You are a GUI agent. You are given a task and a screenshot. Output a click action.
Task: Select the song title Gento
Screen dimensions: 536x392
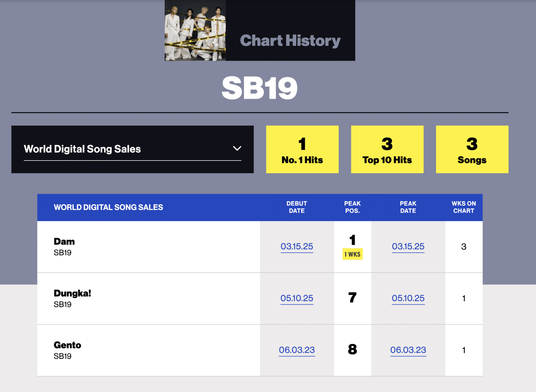[67, 345]
